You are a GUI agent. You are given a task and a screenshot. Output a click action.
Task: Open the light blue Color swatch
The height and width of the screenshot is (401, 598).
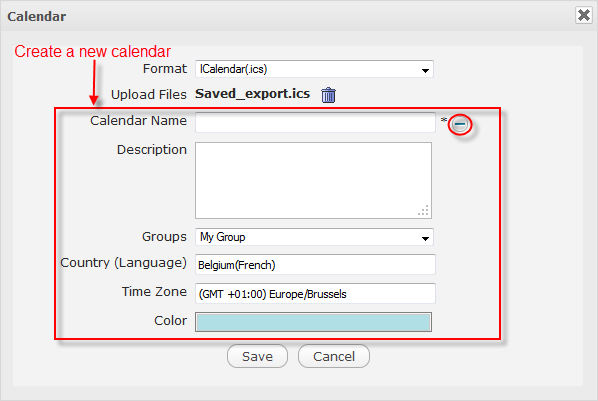click(313, 322)
